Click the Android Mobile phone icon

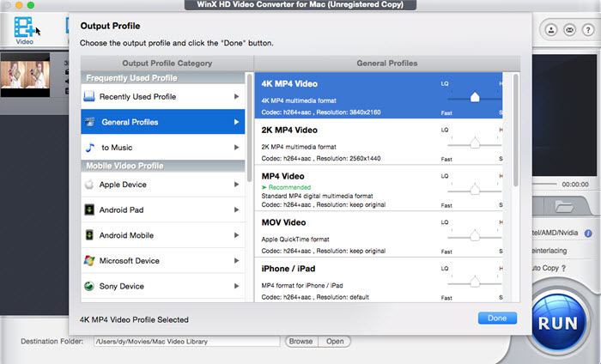[89, 235]
